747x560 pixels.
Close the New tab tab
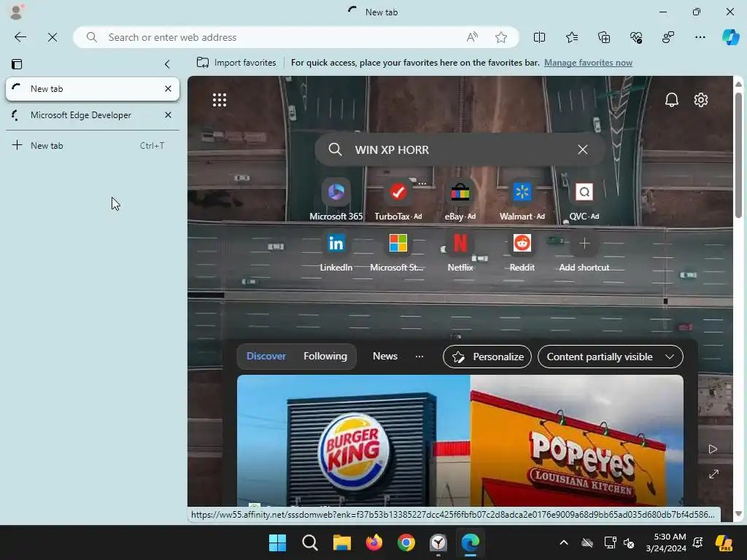coord(168,88)
